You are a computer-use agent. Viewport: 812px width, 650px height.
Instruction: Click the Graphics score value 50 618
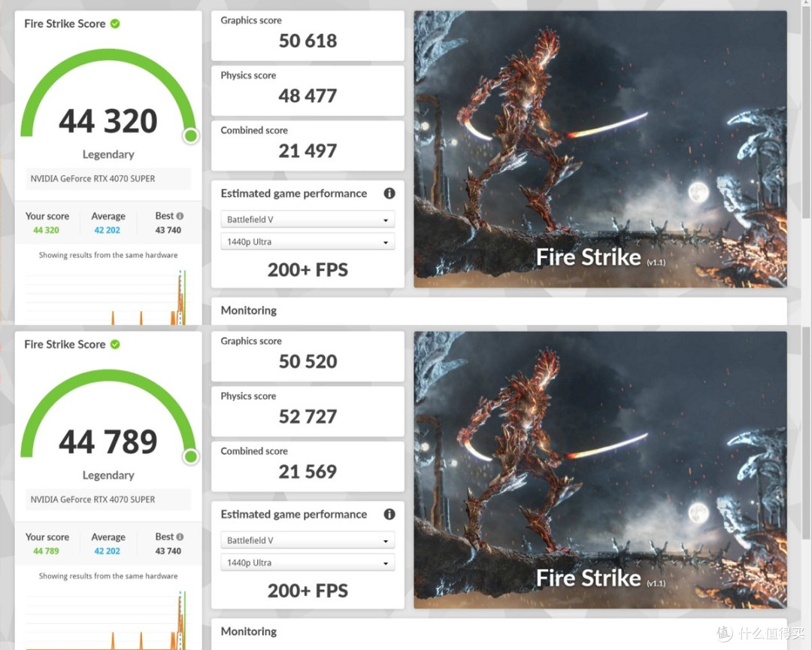pos(308,41)
